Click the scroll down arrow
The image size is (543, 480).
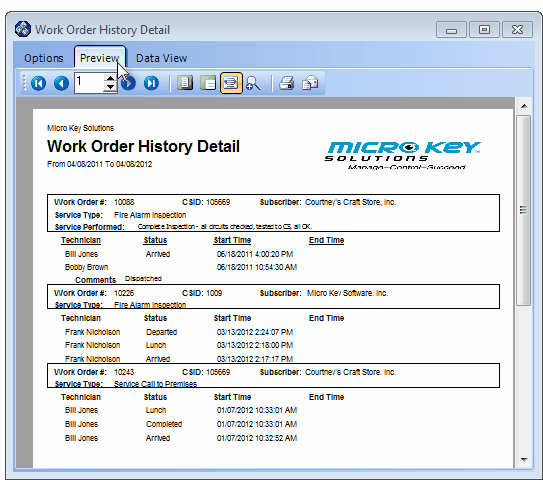pos(524,460)
